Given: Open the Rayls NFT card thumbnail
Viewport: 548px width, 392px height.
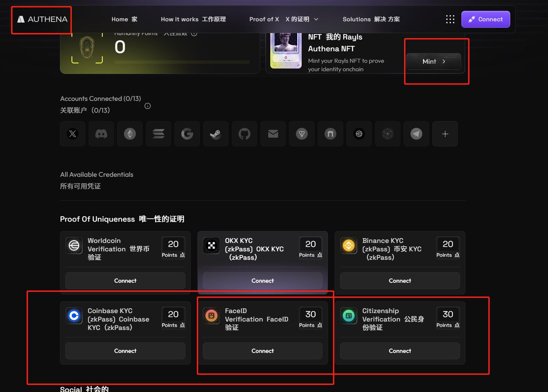Looking at the screenshot, I should 286,50.
